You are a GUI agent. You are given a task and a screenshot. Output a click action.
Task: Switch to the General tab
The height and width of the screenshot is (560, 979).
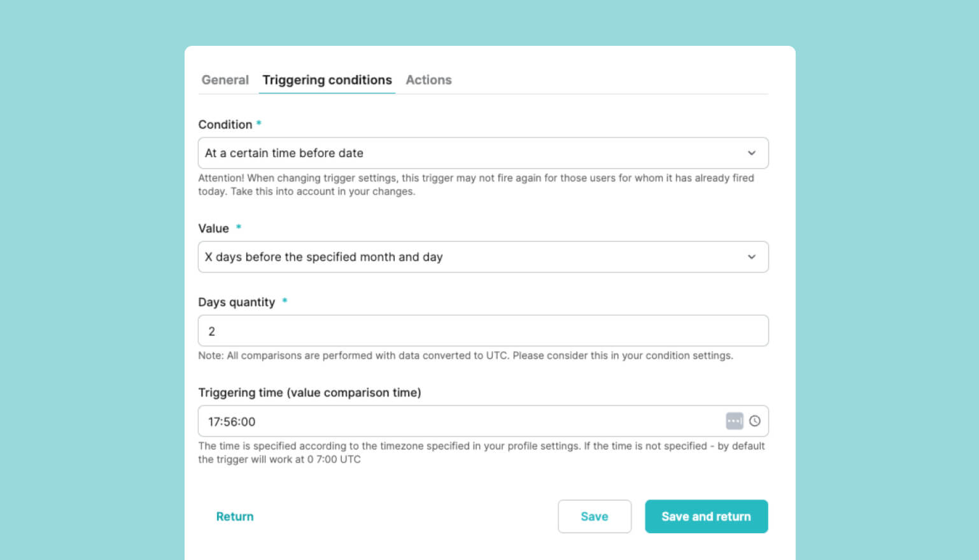[x=225, y=80]
